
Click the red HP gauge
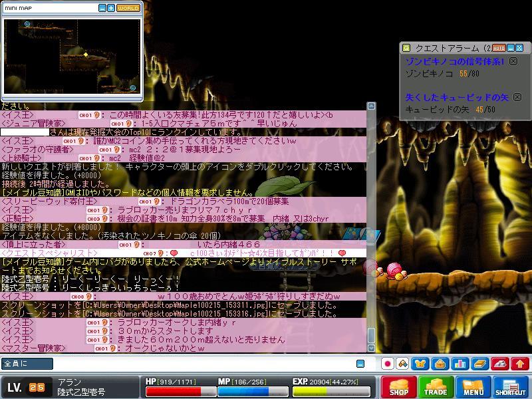click(x=181, y=391)
